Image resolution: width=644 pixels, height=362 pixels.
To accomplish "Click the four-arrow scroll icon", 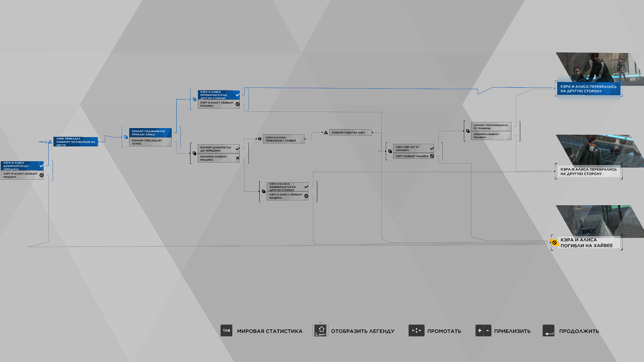I will point(416,330).
